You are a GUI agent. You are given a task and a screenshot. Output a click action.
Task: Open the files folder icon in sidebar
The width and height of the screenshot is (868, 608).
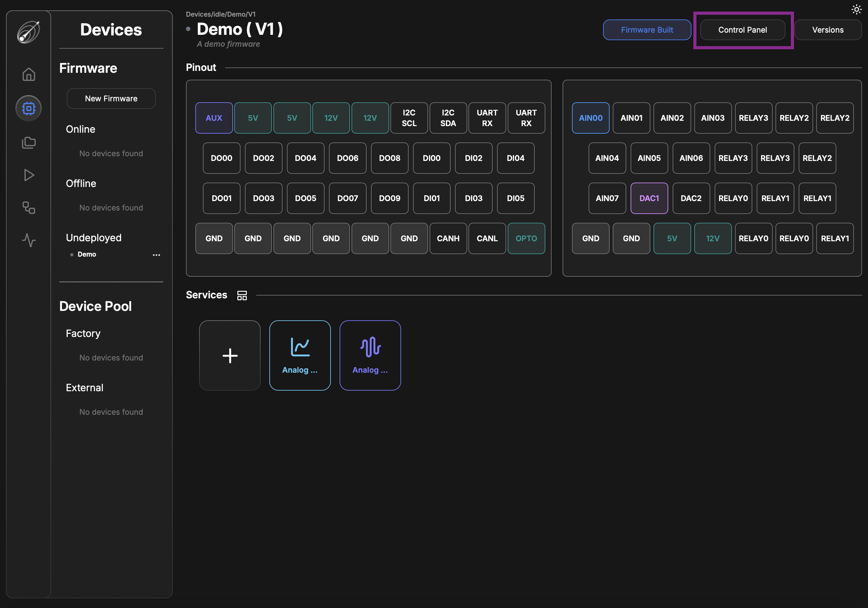29,142
